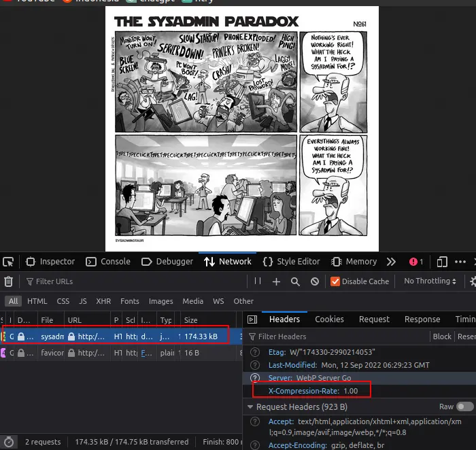Open network search magnifier icon
476x450 pixels.
point(295,282)
